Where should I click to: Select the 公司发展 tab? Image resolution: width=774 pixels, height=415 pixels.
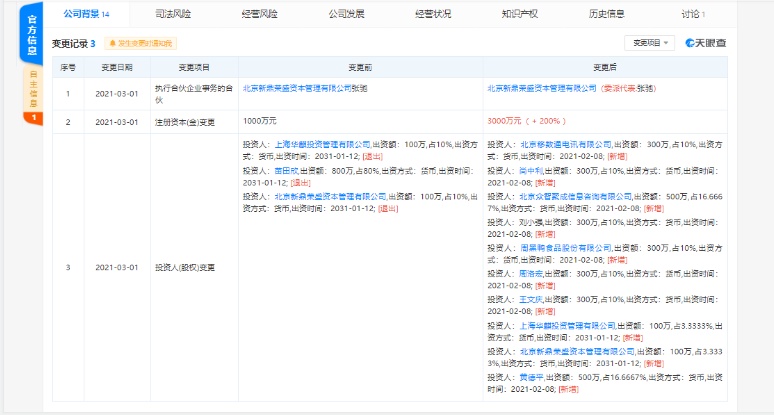coord(345,14)
